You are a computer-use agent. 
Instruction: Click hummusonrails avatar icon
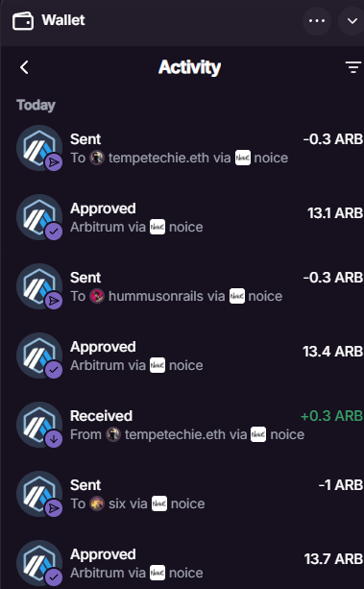point(97,296)
